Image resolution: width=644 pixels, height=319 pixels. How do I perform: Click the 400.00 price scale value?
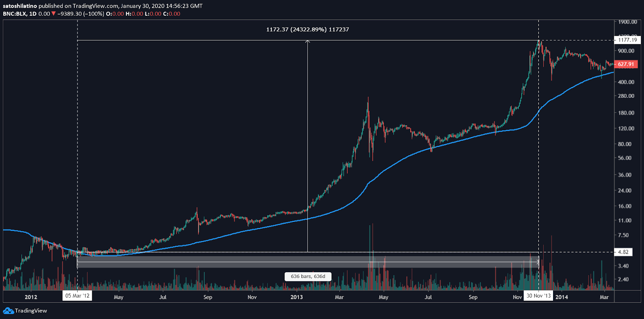[x=626, y=82]
